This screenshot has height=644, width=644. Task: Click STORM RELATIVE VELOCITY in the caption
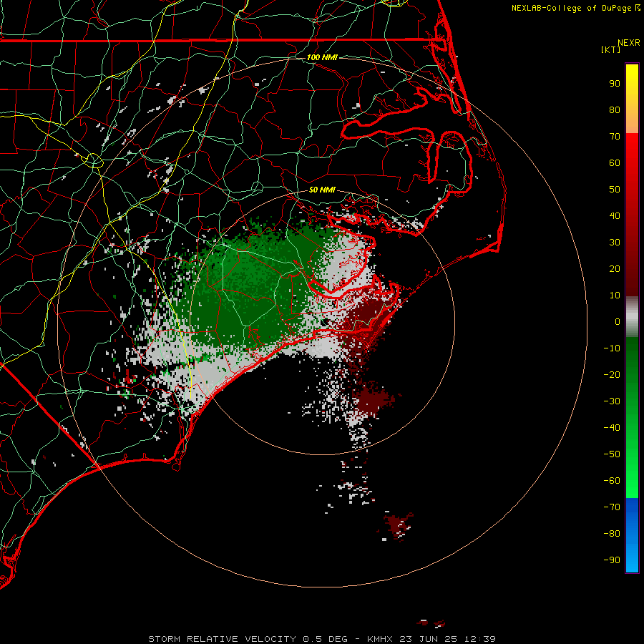coord(222,639)
